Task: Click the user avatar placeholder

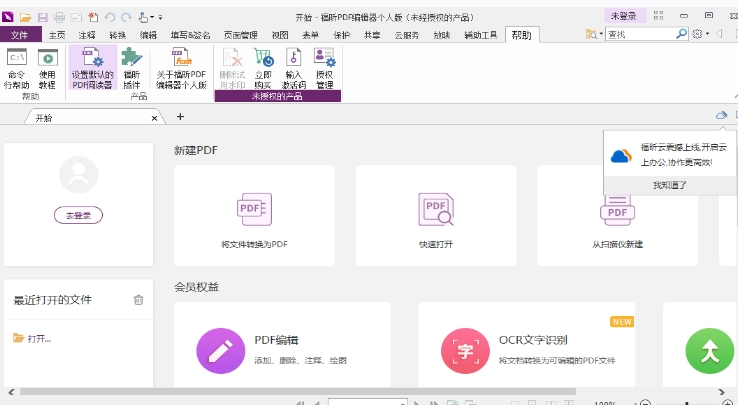Action: (x=79, y=174)
